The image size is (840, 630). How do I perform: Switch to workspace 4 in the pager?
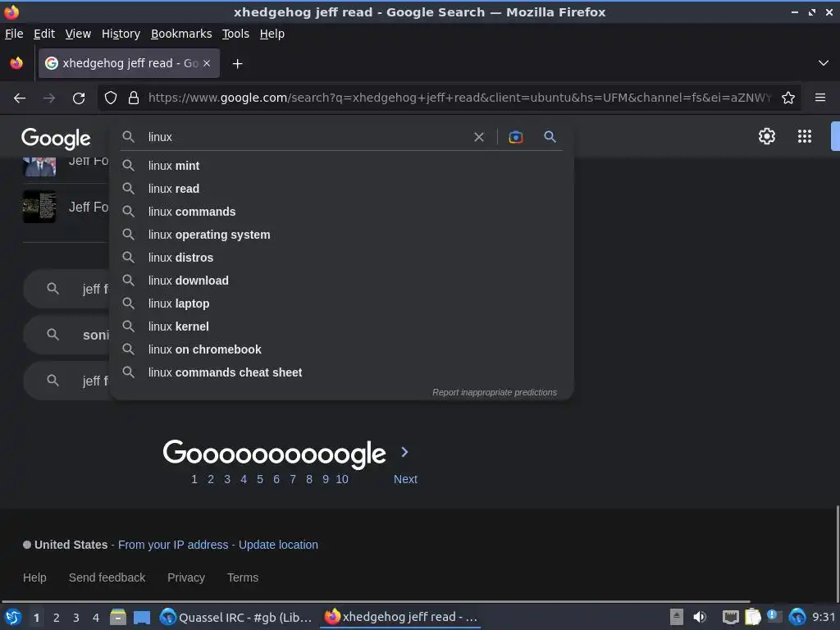pyautogui.click(x=96, y=618)
